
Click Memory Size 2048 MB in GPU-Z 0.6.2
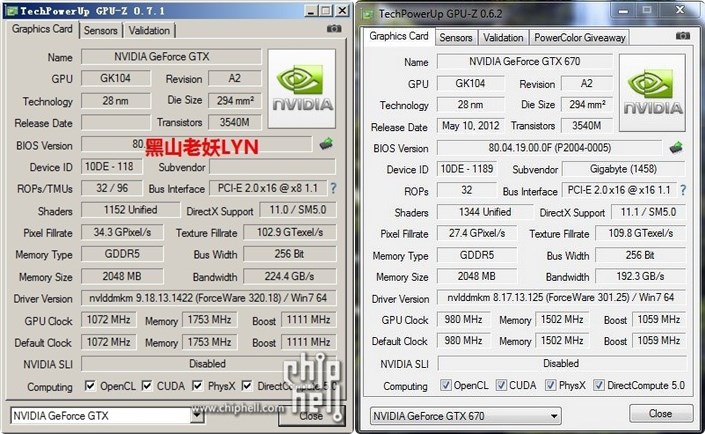point(477,276)
